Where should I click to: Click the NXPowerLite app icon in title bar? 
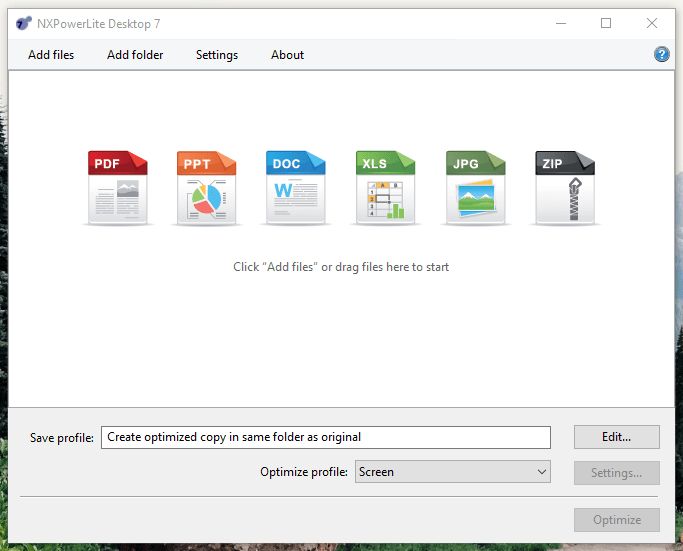(x=24, y=23)
